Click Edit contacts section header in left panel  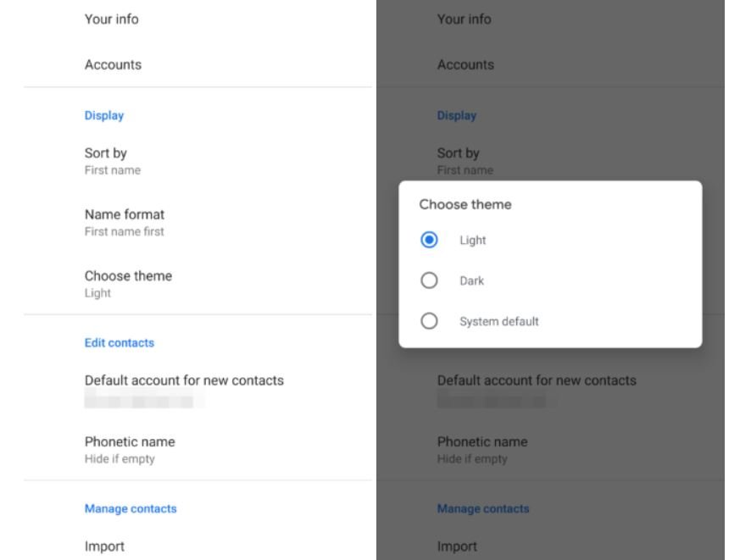click(119, 343)
